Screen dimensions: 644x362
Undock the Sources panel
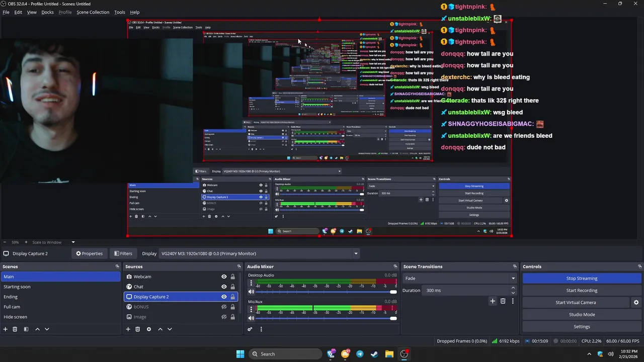point(239,266)
